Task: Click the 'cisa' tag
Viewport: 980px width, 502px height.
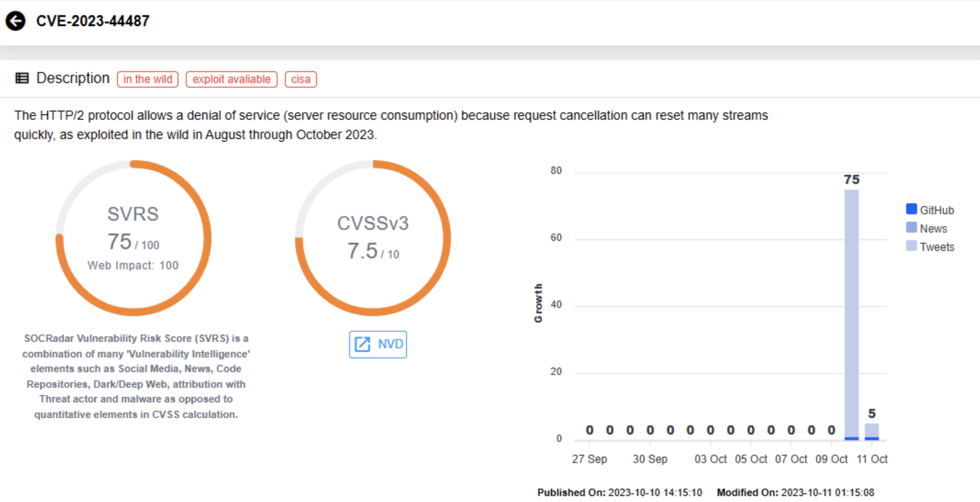Action: tap(301, 79)
